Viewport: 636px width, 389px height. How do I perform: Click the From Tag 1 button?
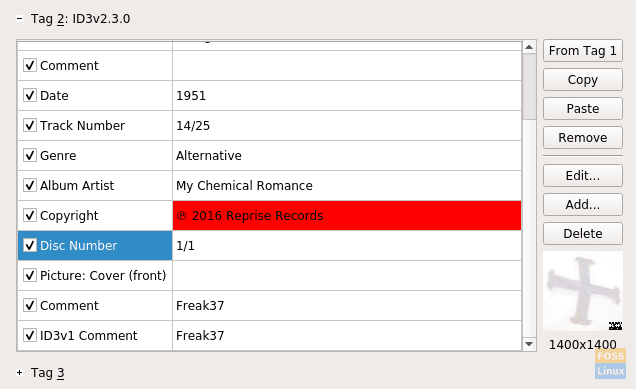click(x=582, y=51)
